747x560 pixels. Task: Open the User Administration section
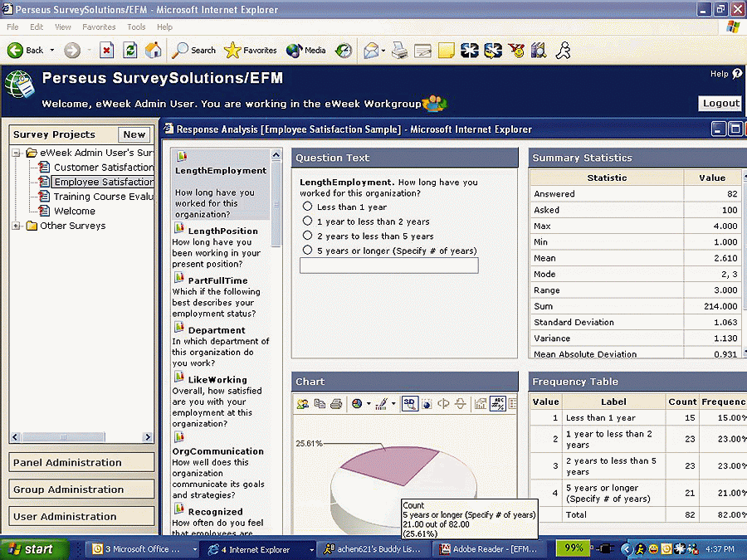(81, 516)
